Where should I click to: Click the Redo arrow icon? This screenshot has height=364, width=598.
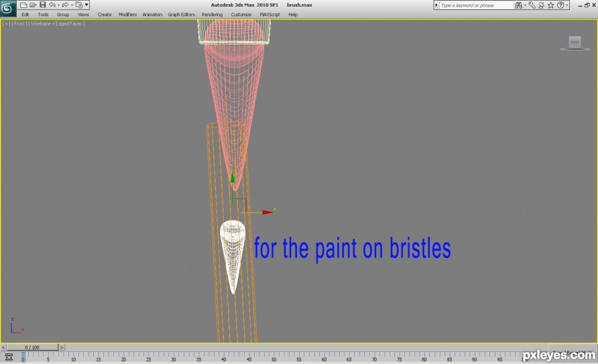[65, 5]
